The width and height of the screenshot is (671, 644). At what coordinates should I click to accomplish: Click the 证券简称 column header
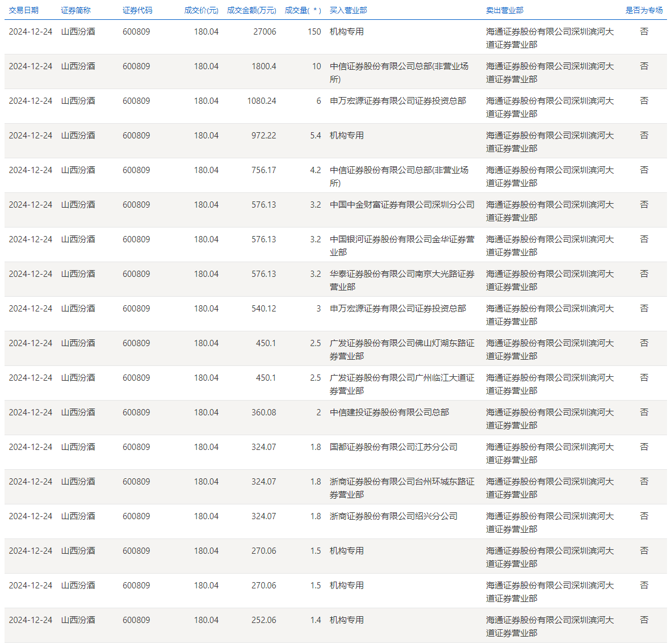click(76, 10)
